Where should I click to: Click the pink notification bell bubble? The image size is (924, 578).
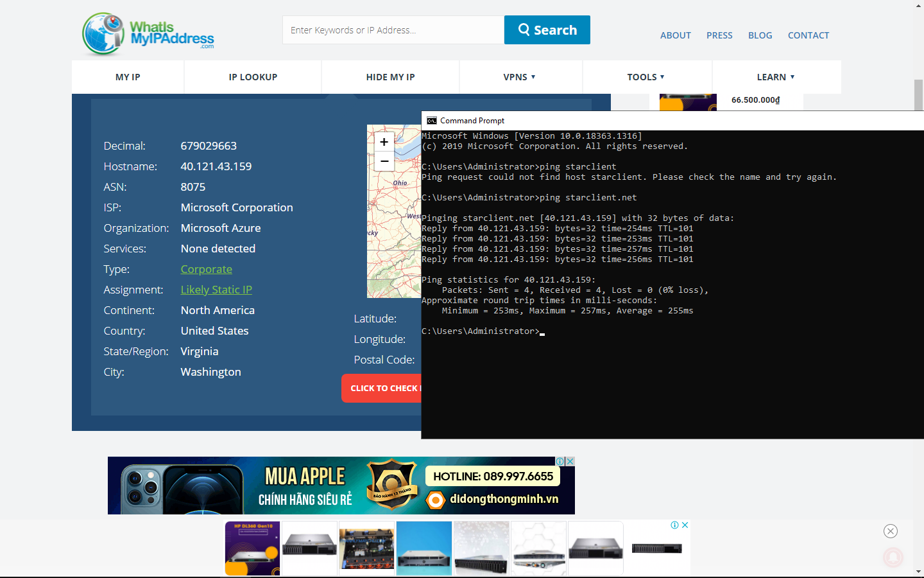[x=893, y=557]
